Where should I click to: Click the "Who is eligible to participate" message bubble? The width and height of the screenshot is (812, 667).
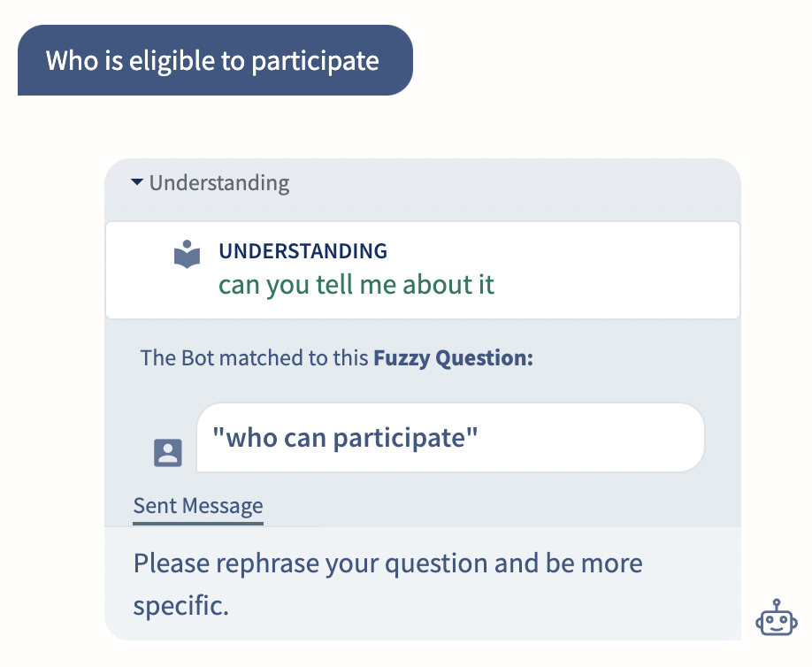[x=215, y=60]
